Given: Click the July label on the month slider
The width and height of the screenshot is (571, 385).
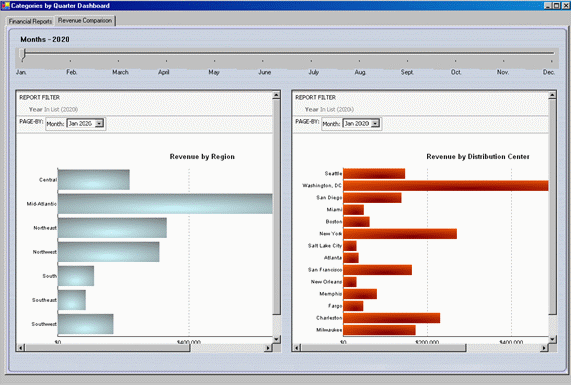Looking at the screenshot, I should point(314,72).
